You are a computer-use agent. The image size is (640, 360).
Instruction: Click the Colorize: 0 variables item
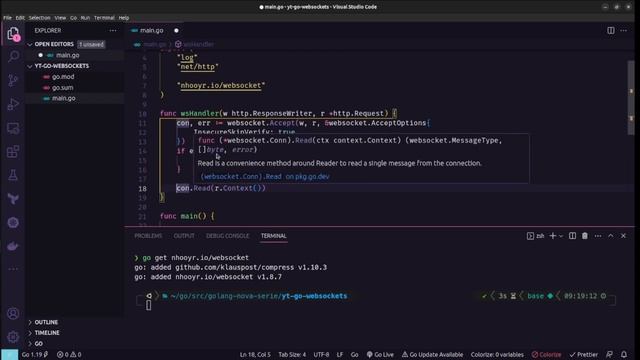click(497, 355)
